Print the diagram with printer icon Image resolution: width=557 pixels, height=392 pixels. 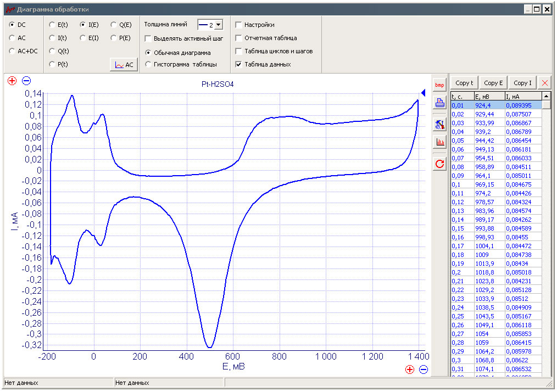(x=439, y=103)
